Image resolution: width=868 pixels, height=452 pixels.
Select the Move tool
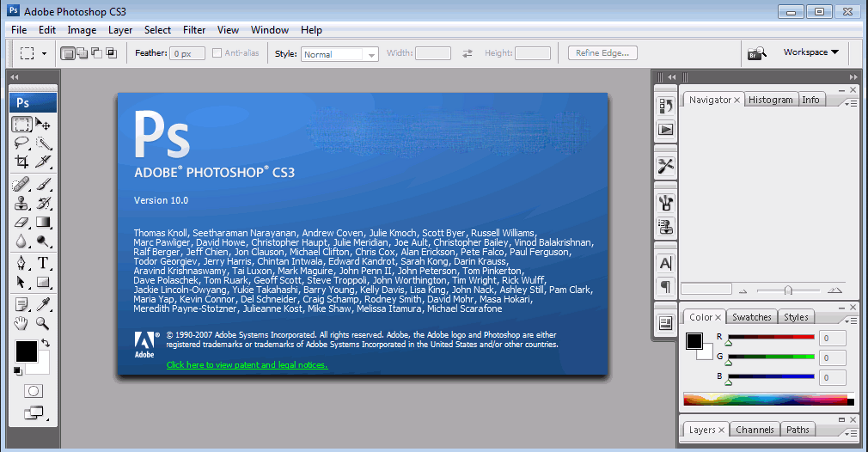pyautogui.click(x=43, y=124)
